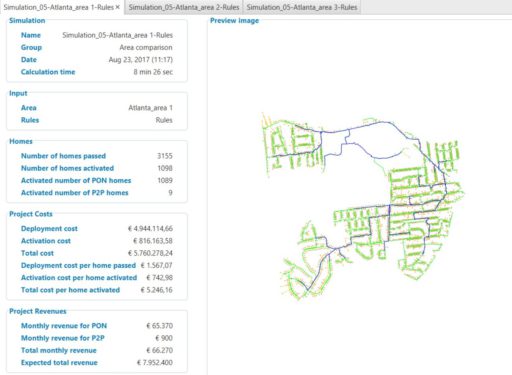Click Activated number of PON homes label
The height and width of the screenshot is (375, 512).
coord(76,180)
